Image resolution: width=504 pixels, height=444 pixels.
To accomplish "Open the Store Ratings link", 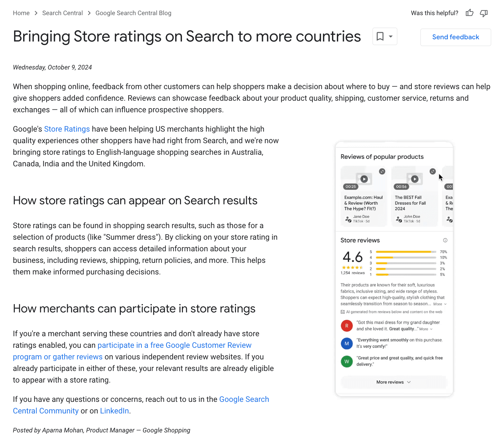I will click(x=67, y=129).
